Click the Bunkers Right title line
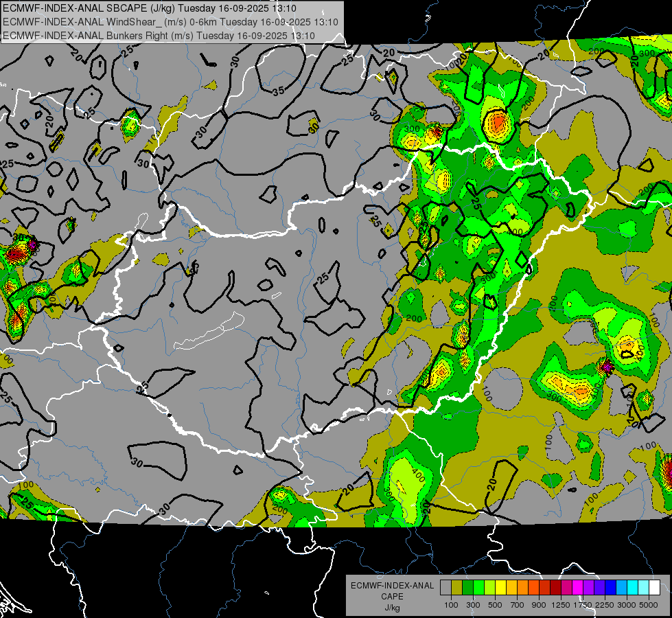672x618 pixels. [x=159, y=36]
